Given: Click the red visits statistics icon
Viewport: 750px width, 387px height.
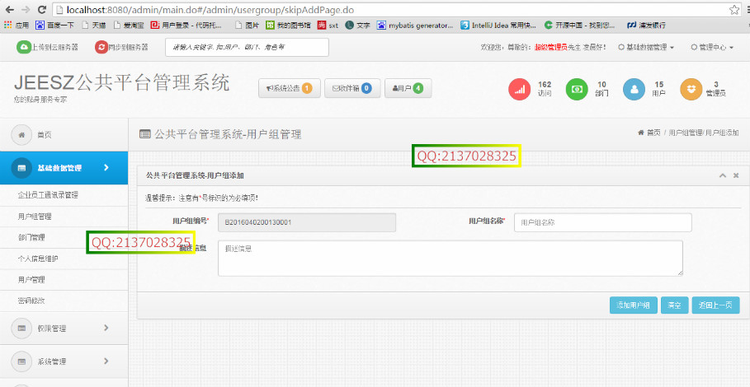Looking at the screenshot, I should pyautogui.click(x=519, y=89).
